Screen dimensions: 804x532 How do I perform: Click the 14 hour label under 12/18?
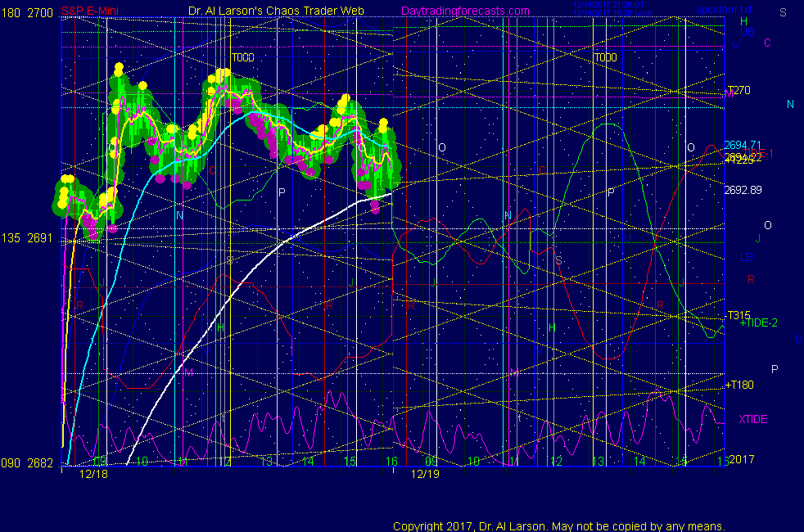tap(308, 461)
